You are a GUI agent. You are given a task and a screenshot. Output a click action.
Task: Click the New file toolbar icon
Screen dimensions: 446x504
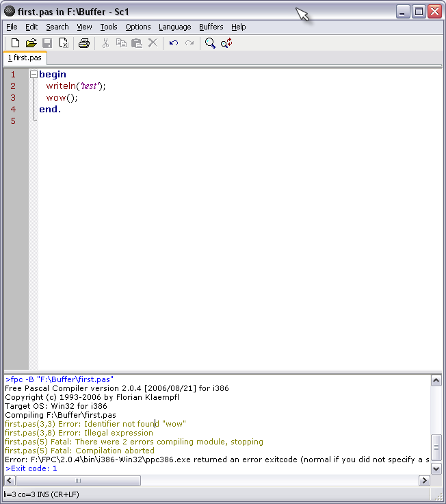15,43
